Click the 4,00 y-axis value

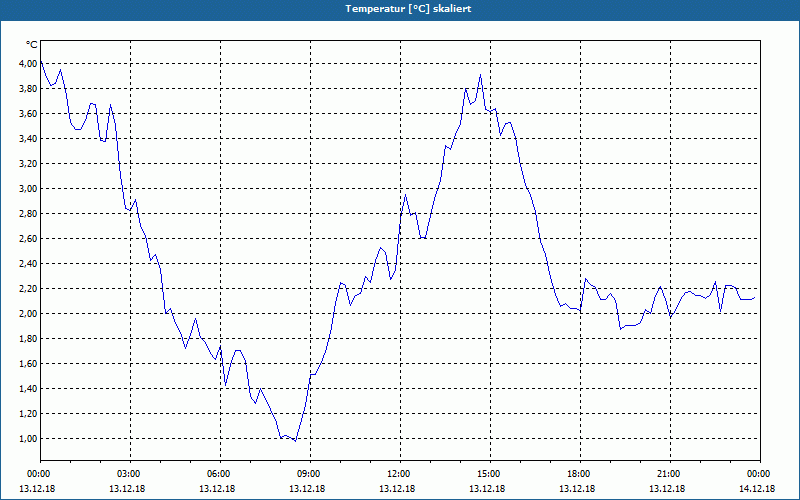tap(29, 64)
